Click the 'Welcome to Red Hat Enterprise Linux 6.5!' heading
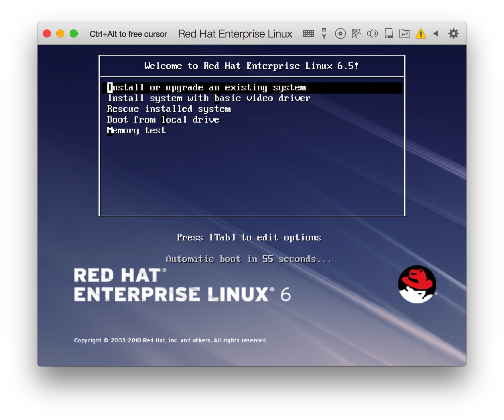Image resolution: width=504 pixels, height=420 pixels. click(251, 66)
